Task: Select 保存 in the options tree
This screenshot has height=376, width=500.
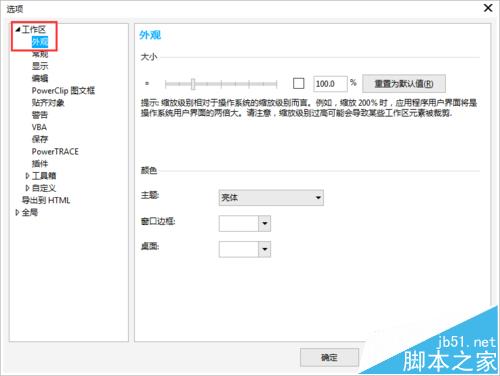Action: [x=40, y=139]
